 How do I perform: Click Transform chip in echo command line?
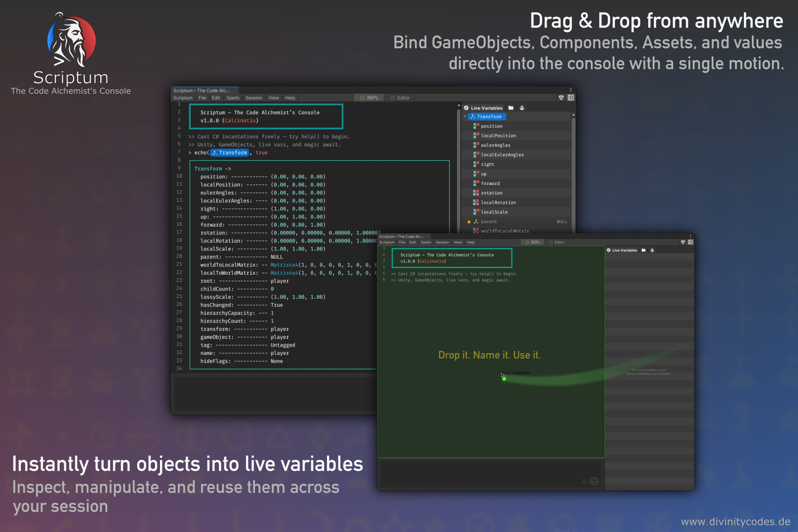230,153
